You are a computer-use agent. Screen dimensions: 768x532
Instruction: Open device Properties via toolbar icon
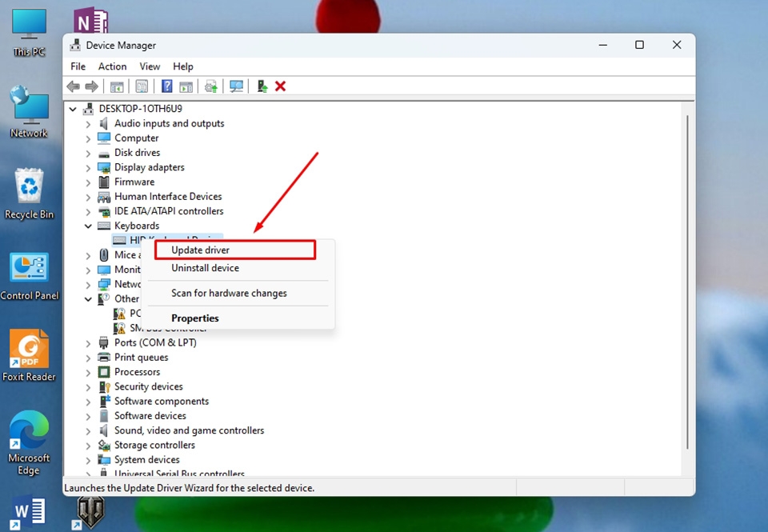142,86
